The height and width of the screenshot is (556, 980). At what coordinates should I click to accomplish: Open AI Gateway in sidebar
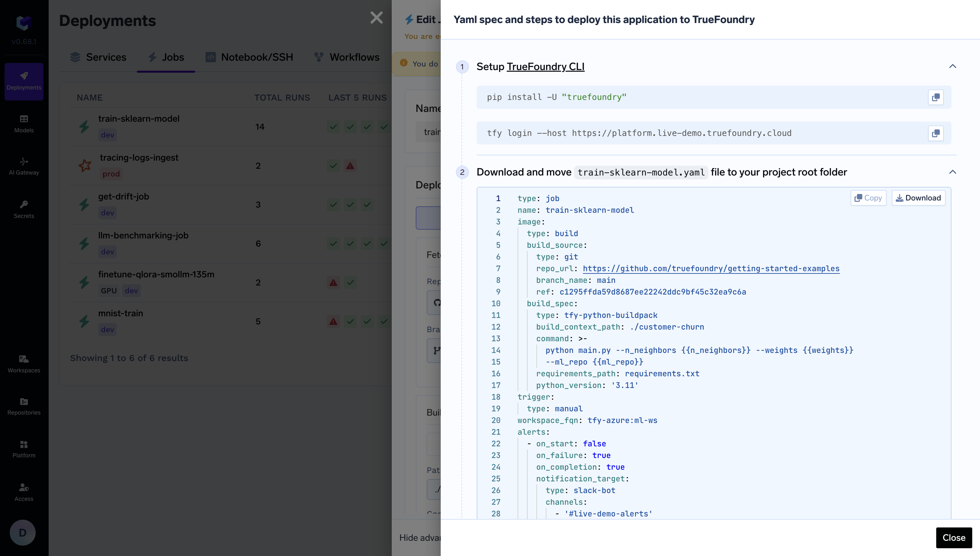24,166
